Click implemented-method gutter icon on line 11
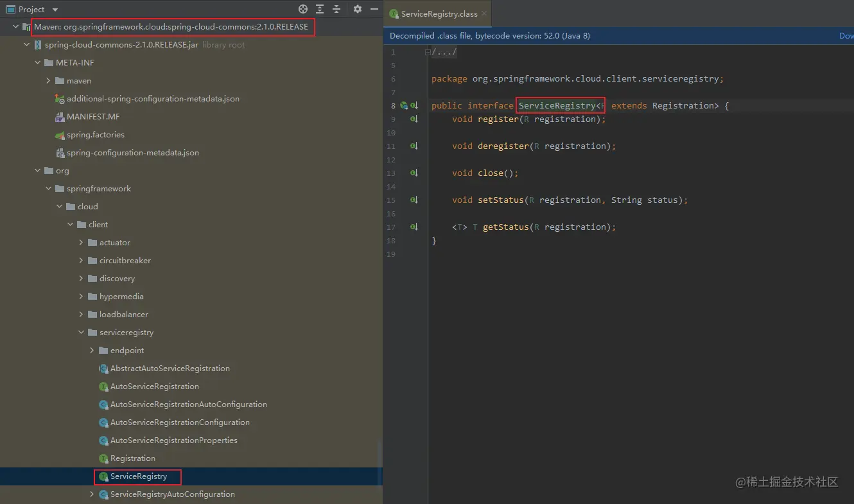The image size is (854, 504). pos(414,146)
